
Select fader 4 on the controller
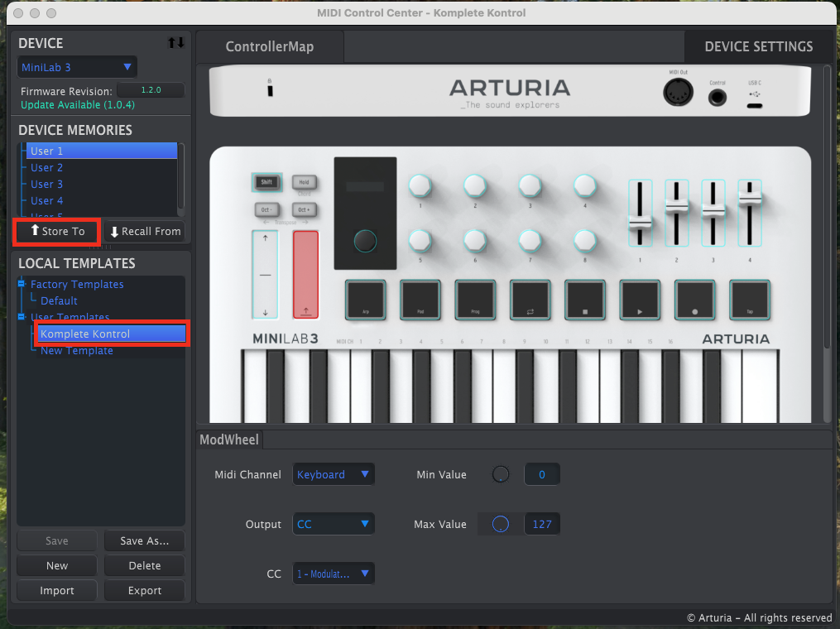click(750, 214)
